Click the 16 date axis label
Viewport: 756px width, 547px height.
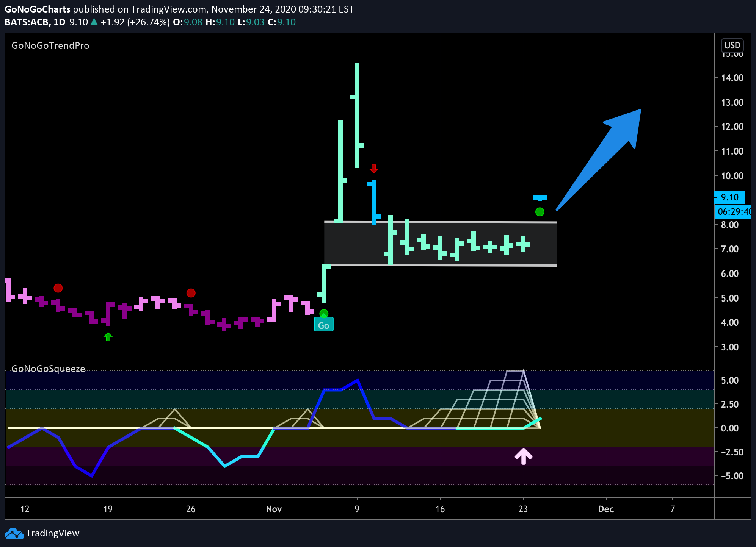440,509
